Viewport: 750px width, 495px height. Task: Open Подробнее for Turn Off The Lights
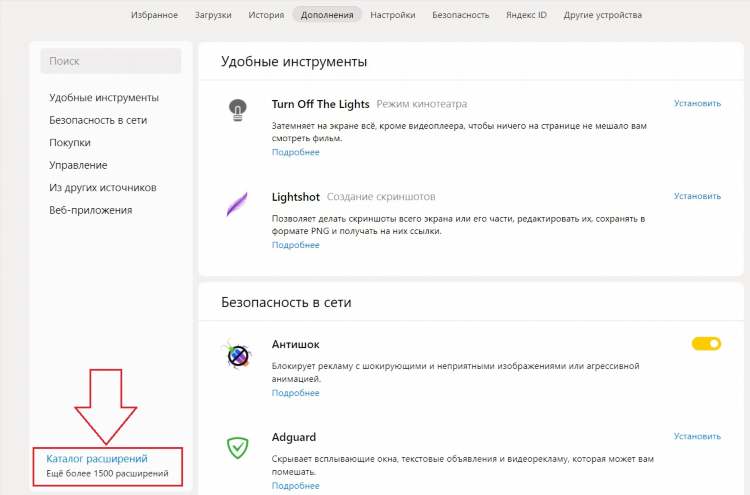(296, 152)
